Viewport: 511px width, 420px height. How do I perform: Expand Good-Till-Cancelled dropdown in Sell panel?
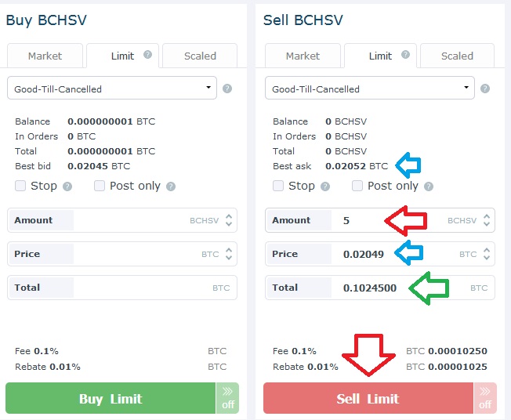click(x=370, y=88)
